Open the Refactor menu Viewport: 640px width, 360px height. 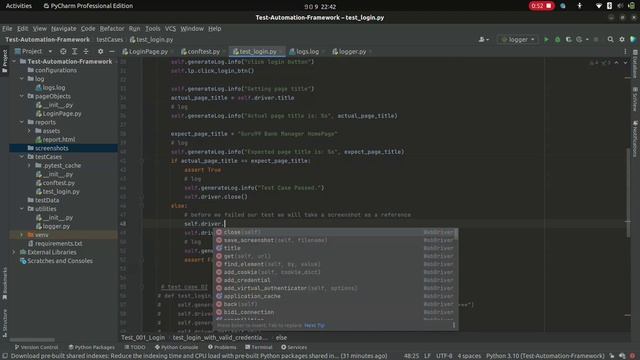click(x=111, y=29)
